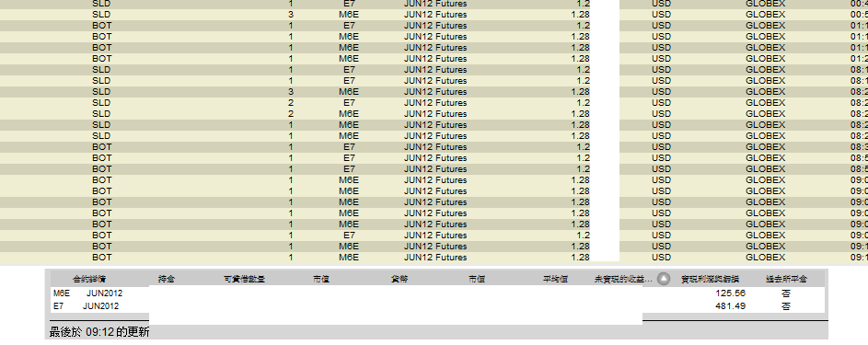Select the SLD 2 E7 trade row
Image resolution: width=868 pixels, height=345 pixels.
[434, 103]
